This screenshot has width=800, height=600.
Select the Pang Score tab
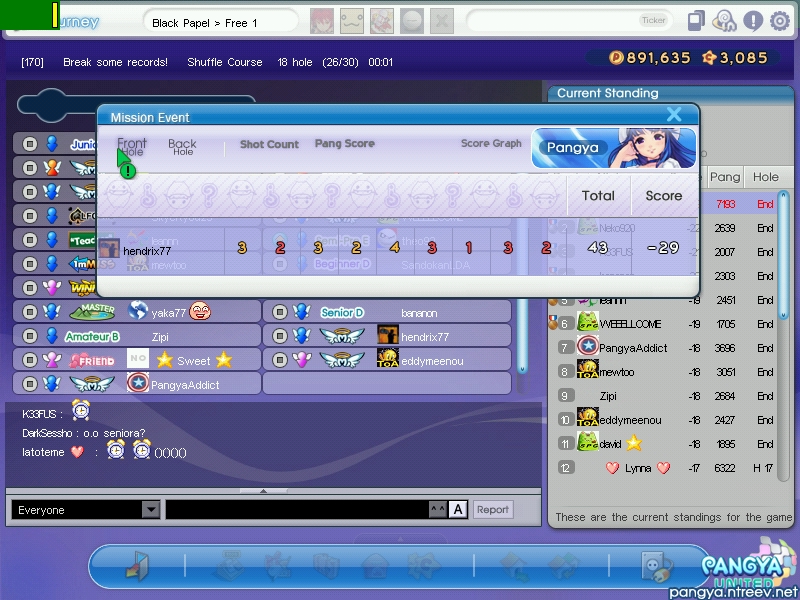(345, 143)
